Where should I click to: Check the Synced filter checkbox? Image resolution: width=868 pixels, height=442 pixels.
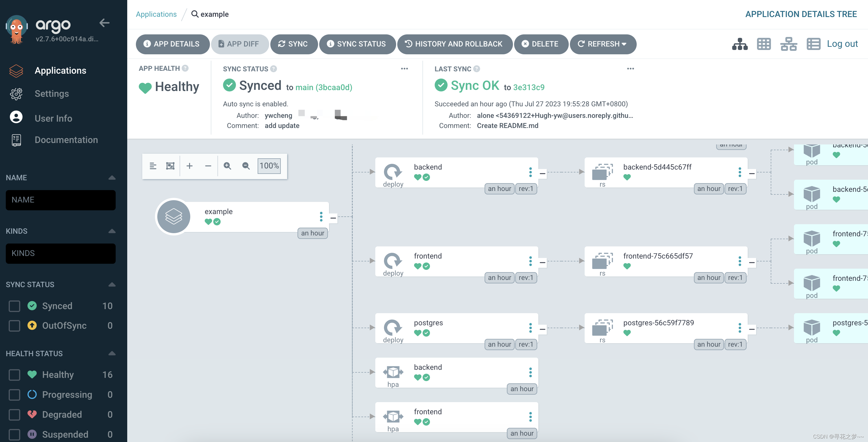point(14,306)
